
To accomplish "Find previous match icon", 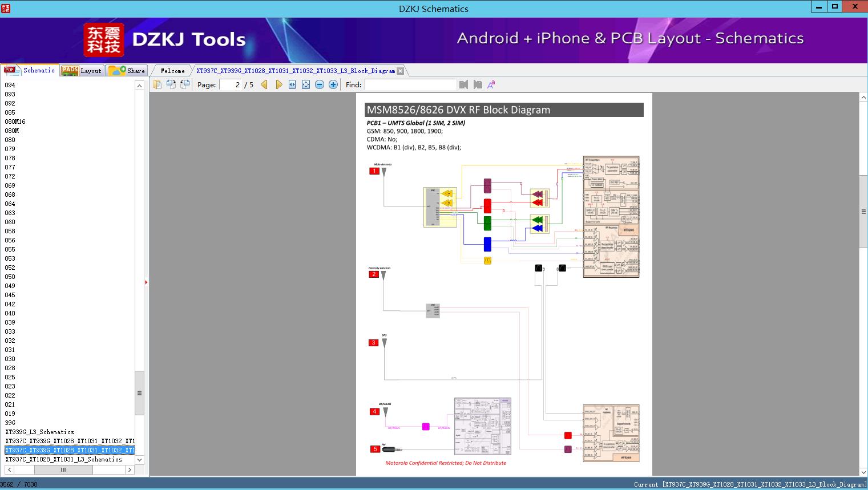I will click(463, 84).
